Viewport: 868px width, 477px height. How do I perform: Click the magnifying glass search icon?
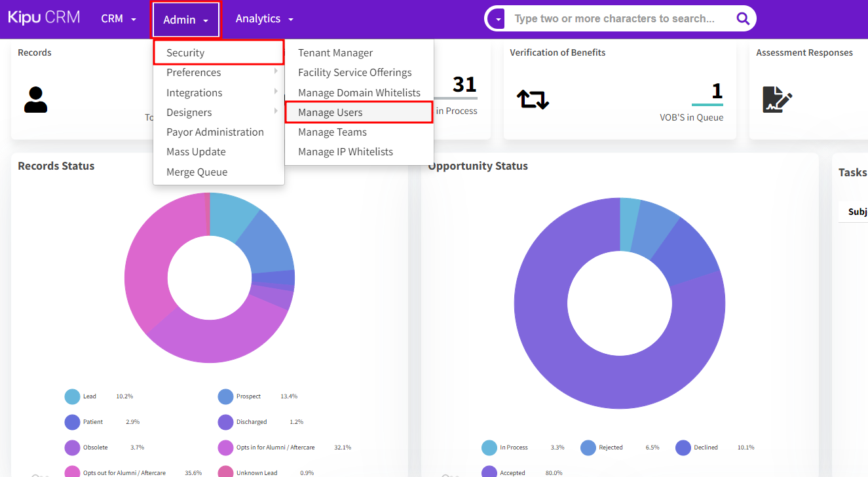point(742,19)
